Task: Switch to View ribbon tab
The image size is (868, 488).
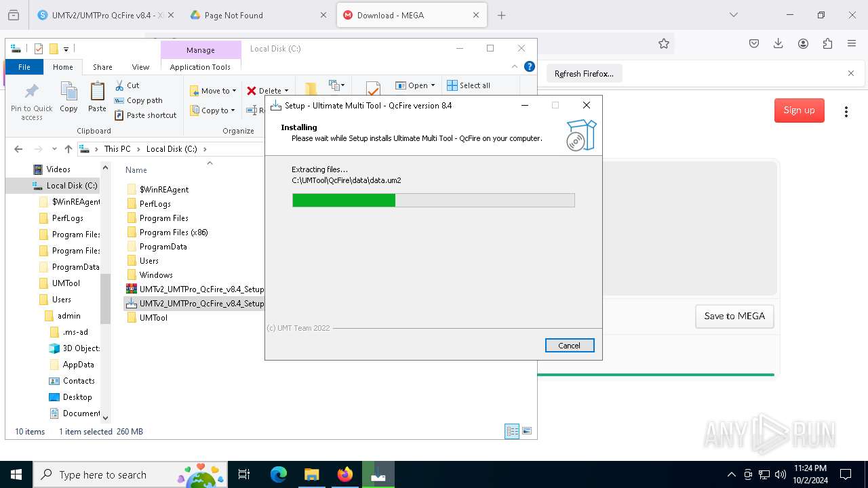Action: pos(140,67)
